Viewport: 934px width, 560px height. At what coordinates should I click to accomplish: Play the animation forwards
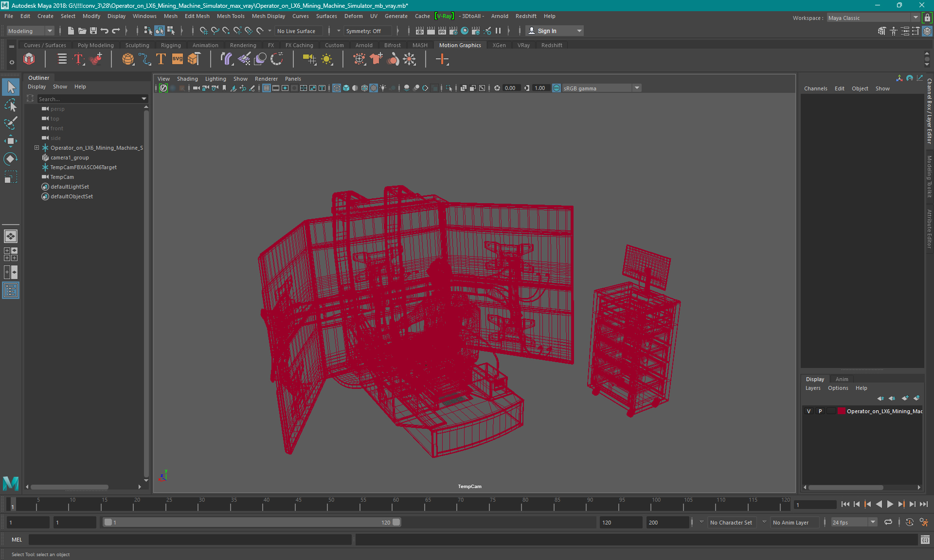[x=890, y=504]
